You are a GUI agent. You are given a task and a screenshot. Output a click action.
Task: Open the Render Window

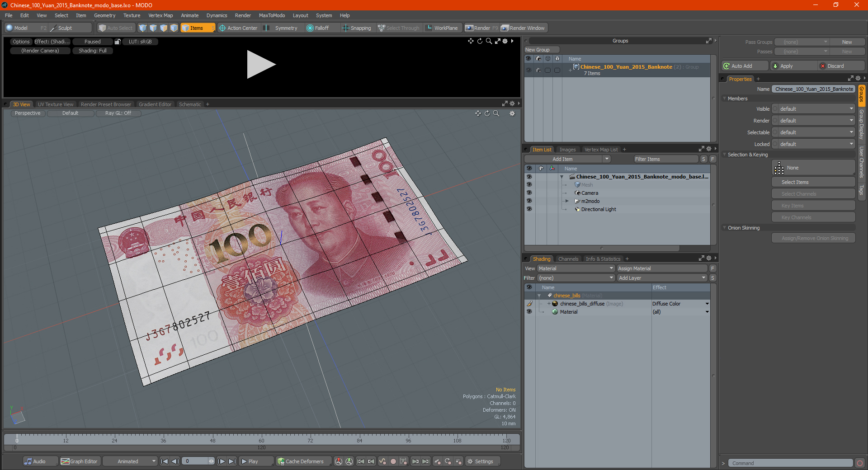[523, 28]
